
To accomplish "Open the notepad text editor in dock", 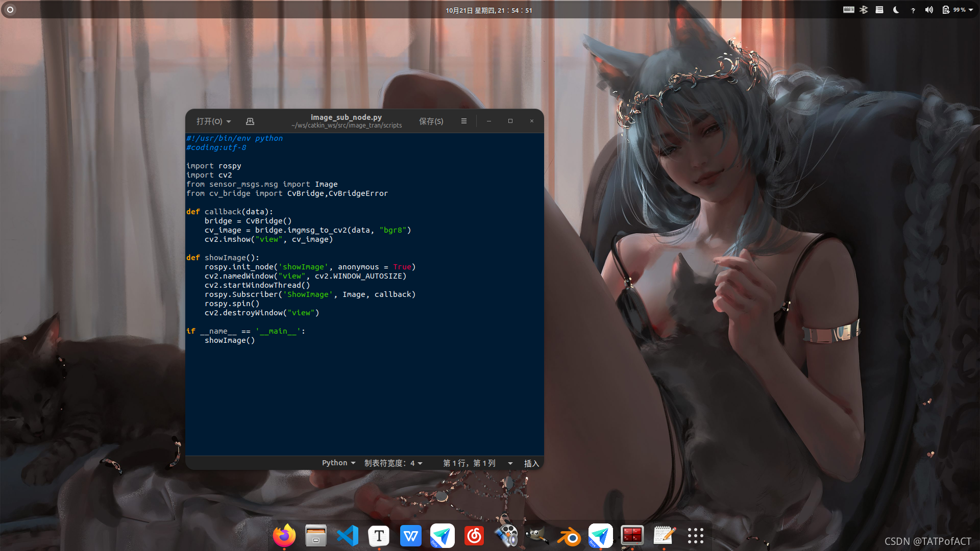I will pos(664,536).
